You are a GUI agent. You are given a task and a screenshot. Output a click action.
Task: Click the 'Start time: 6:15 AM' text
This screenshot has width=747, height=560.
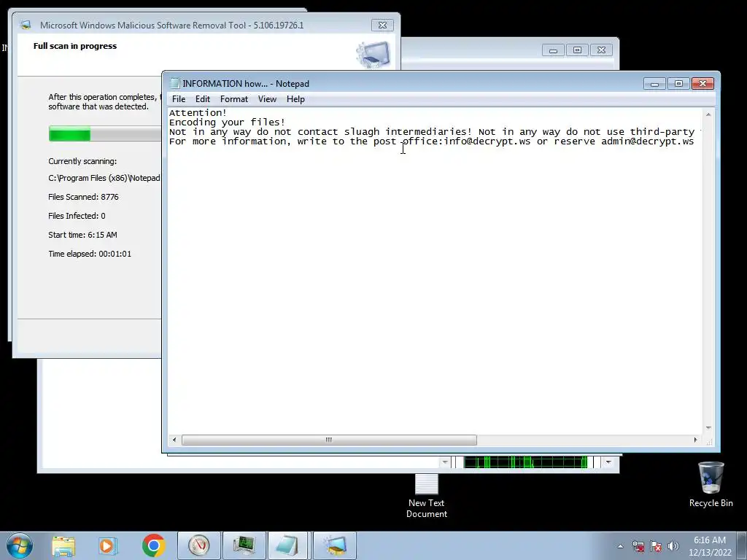click(82, 235)
